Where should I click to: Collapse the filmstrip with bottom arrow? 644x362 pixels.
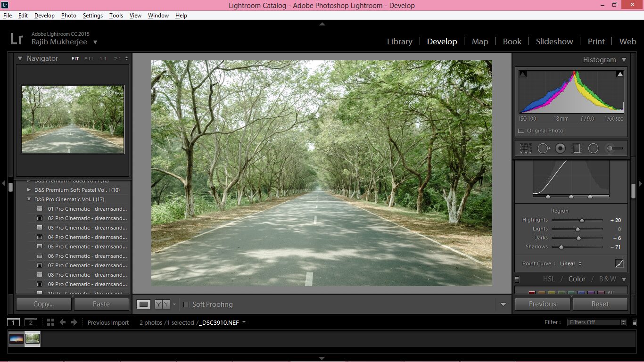click(x=322, y=358)
